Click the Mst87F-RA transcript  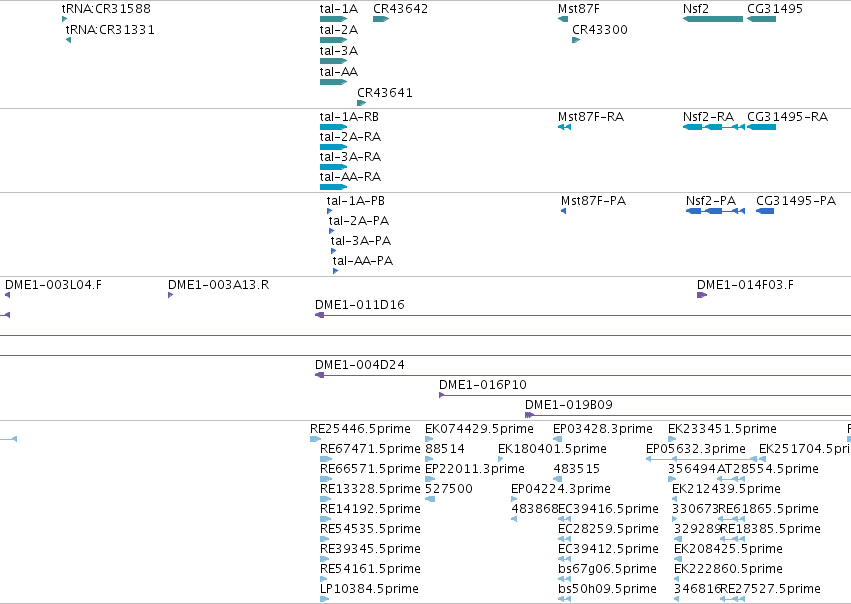[564, 127]
